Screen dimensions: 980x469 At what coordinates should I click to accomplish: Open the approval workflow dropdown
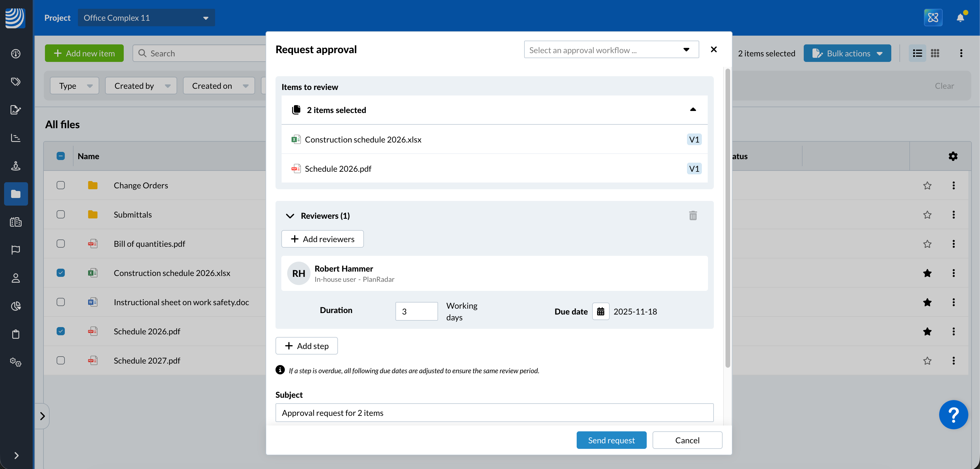pos(611,50)
